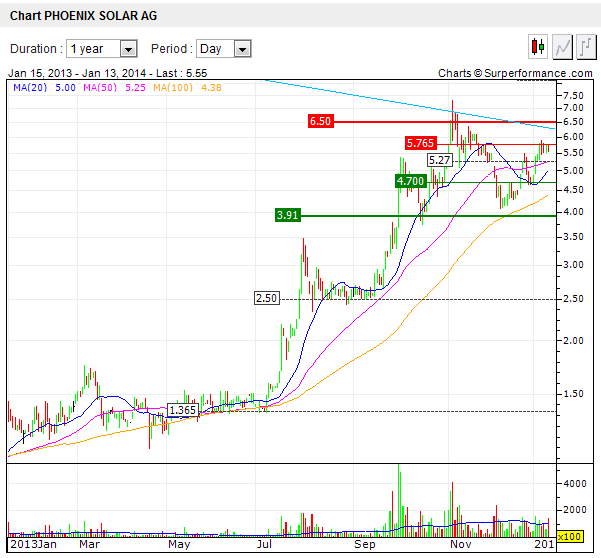Click the 4.700 green support label

pyautogui.click(x=411, y=181)
